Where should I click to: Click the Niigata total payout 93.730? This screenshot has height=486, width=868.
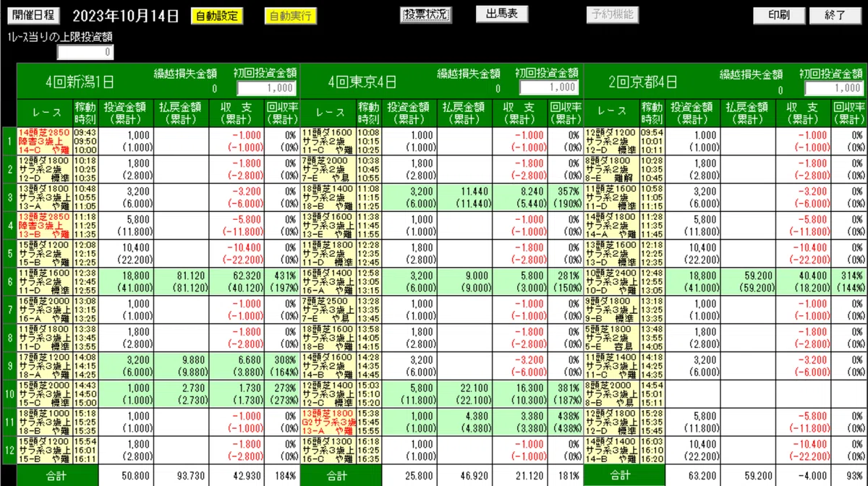pos(181,475)
